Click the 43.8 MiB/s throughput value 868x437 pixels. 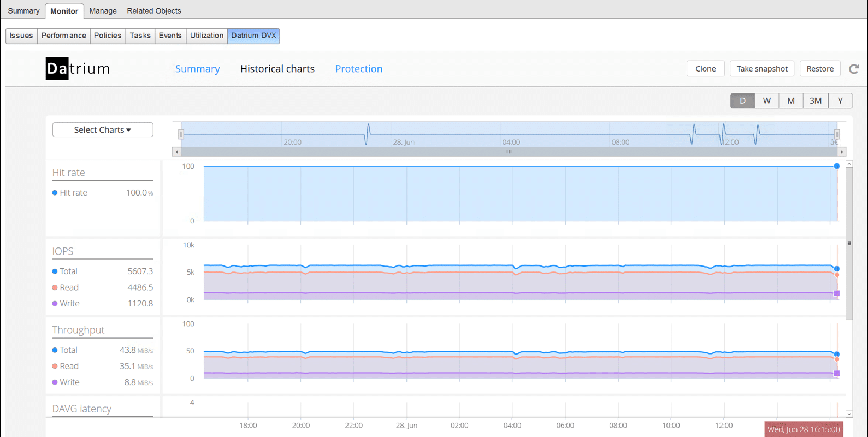[137, 350]
